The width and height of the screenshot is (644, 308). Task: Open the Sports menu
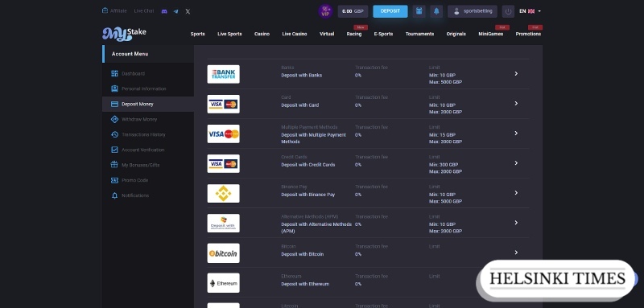point(197,34)
